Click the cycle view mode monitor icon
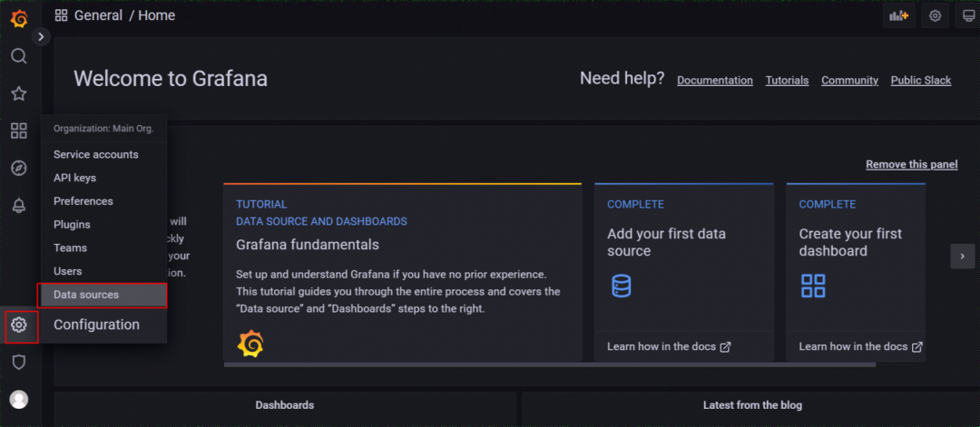This screenshot has height=427, width=980. (968, 16)
